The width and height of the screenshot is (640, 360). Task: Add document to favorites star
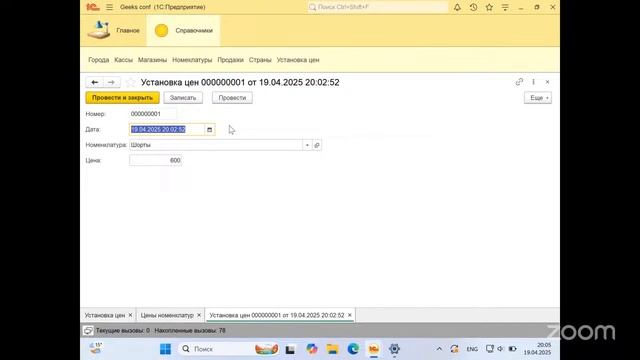pyautogui.click(x=130, y=82)
